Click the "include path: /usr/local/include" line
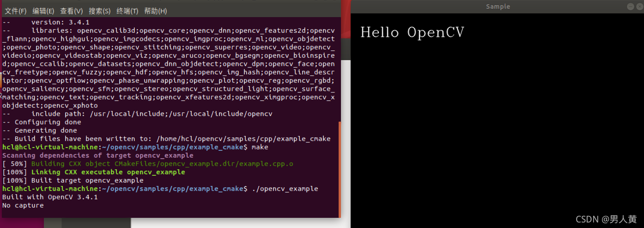 pos(137,114)
